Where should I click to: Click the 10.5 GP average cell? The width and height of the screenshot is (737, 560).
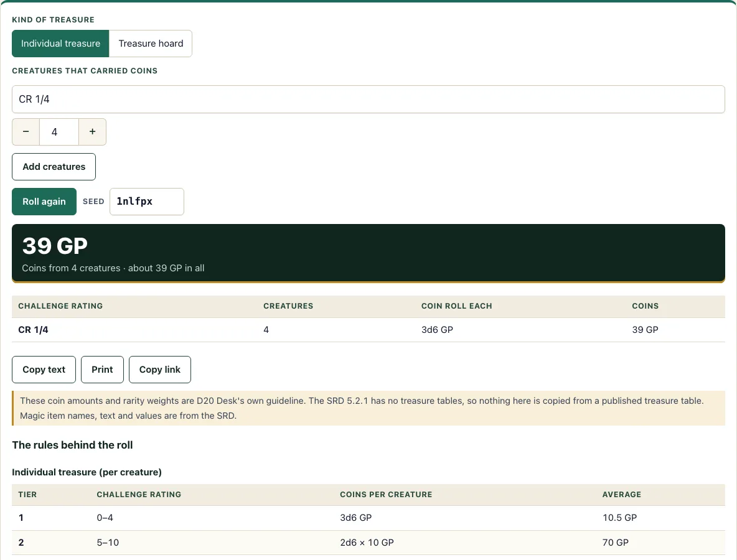point(619,518)
